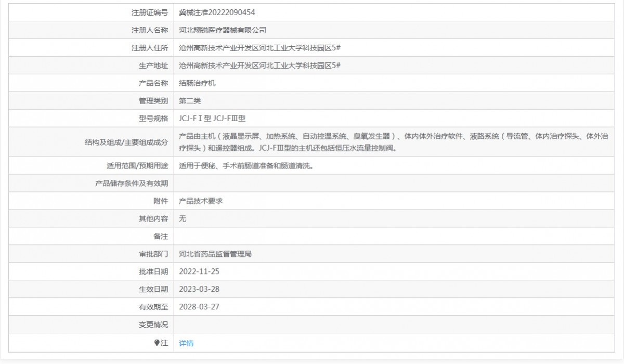Click the 产品储存条件及有效期 label
This screenshot has height=364, width=624.
[132, 184]
